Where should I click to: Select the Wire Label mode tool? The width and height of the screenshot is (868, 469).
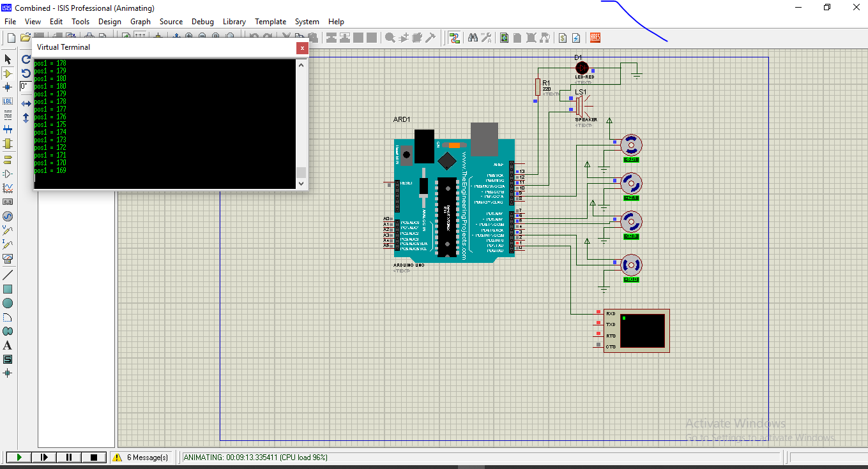click(x=8, y=101)
